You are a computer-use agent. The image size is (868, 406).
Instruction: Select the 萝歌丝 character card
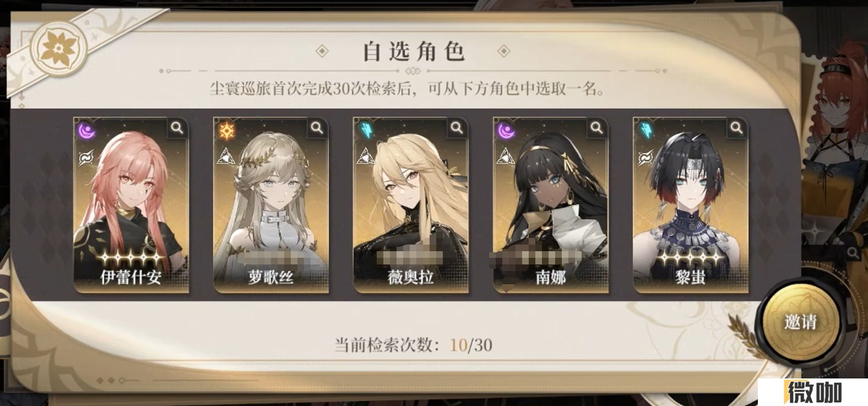[271, 205]
